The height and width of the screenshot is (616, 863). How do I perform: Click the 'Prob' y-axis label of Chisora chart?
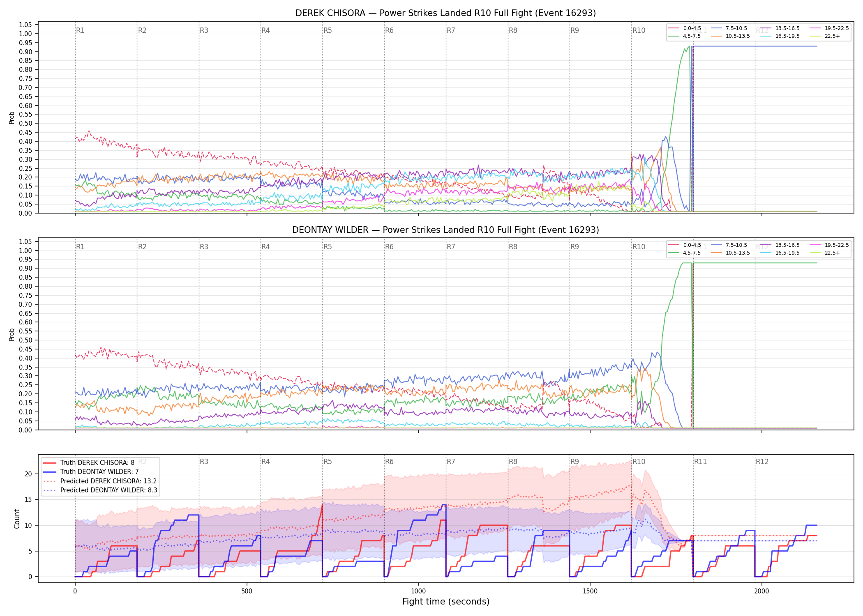click(x=12, y=117)
